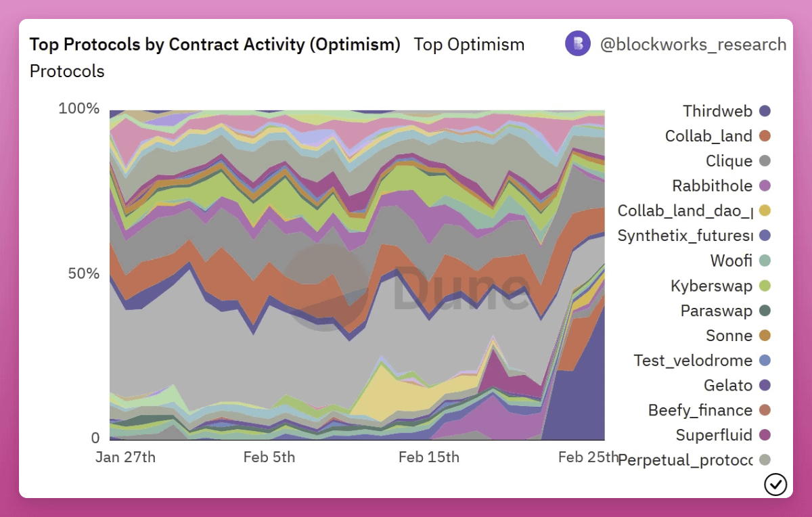Image resolution: width=812 pixels, height=517 pixels.
Task: Select the Sonne legend label
Action: pos(729,336)
